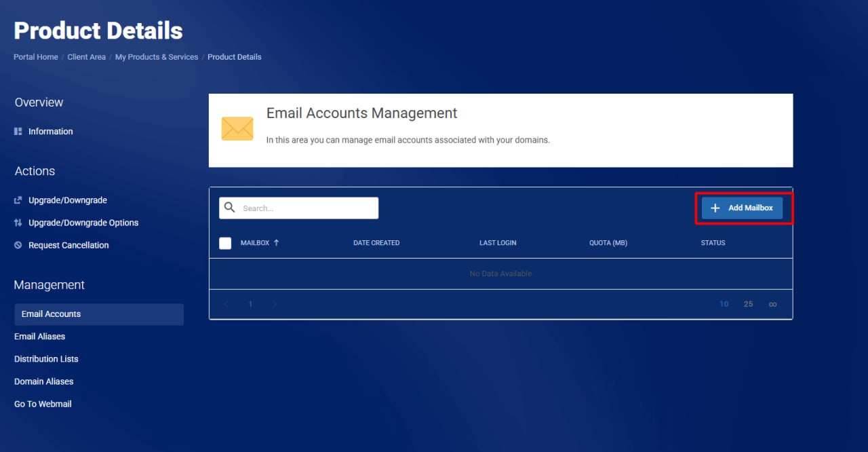Sort by LAST LOGIN column

pyautogui.click(x=498, y=243)
